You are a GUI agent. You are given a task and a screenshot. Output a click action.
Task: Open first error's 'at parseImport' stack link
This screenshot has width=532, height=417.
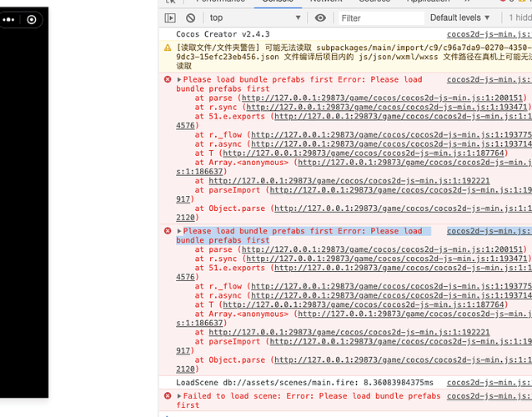click(x=401, y=189)
